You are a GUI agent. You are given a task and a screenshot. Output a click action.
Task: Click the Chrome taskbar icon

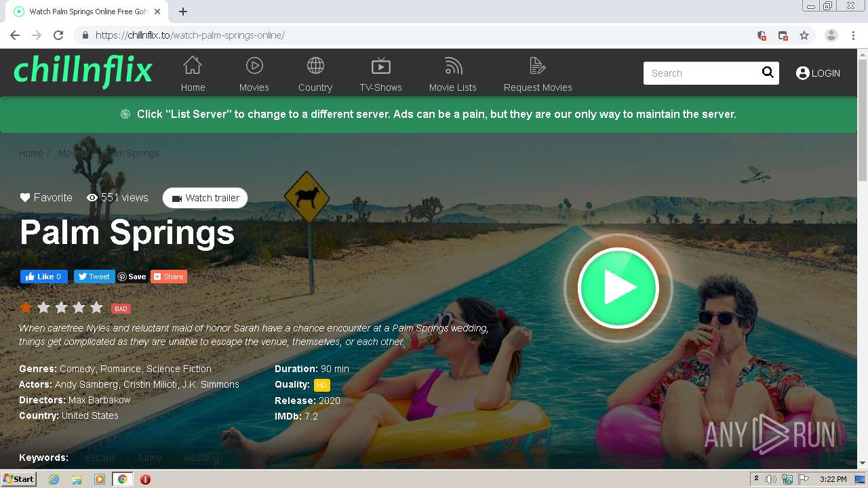coord(123,479)
